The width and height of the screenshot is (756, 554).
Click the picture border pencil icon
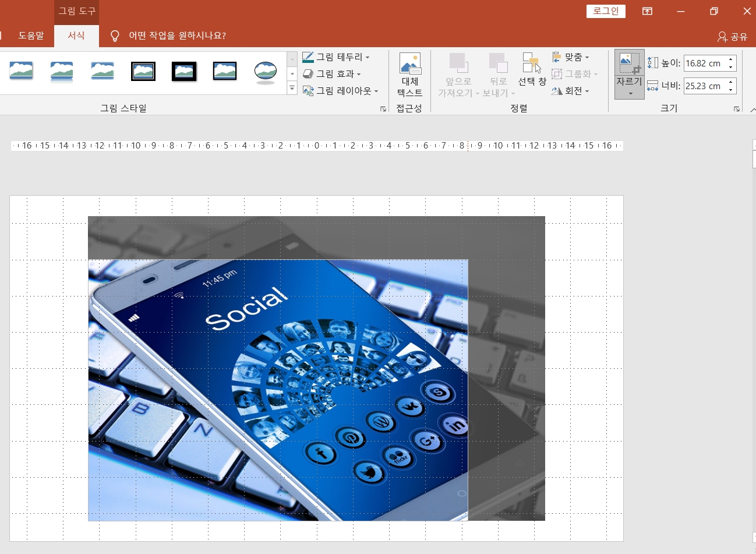308,57
